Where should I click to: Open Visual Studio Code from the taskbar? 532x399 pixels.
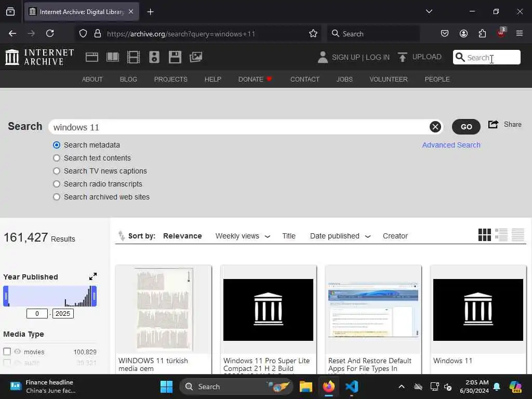[x=352, y=387]
